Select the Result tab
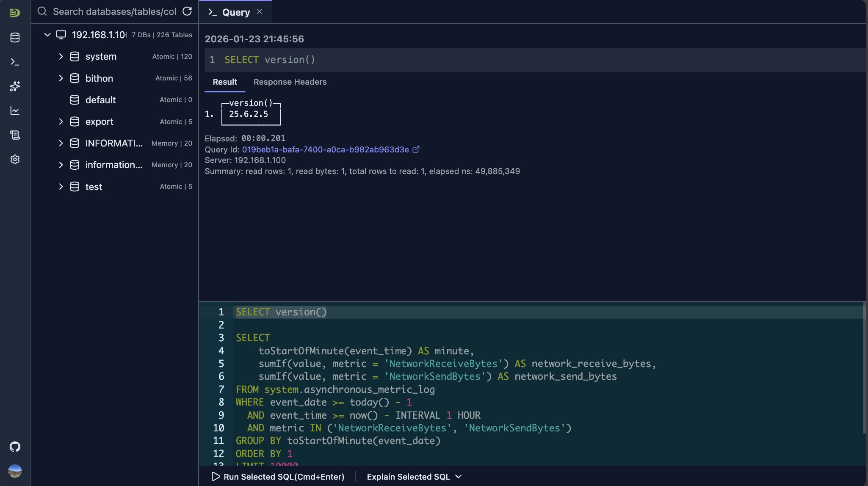 [x=224, y=82]
